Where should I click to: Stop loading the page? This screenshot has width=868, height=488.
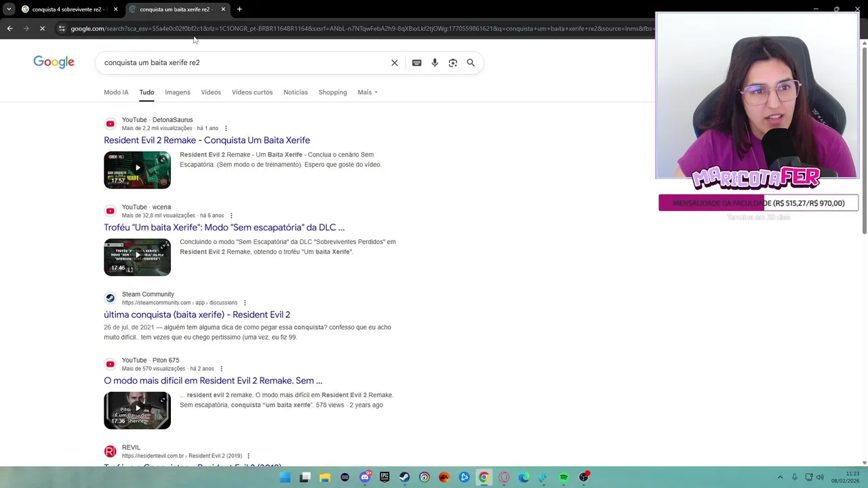[x=42, y=28]
